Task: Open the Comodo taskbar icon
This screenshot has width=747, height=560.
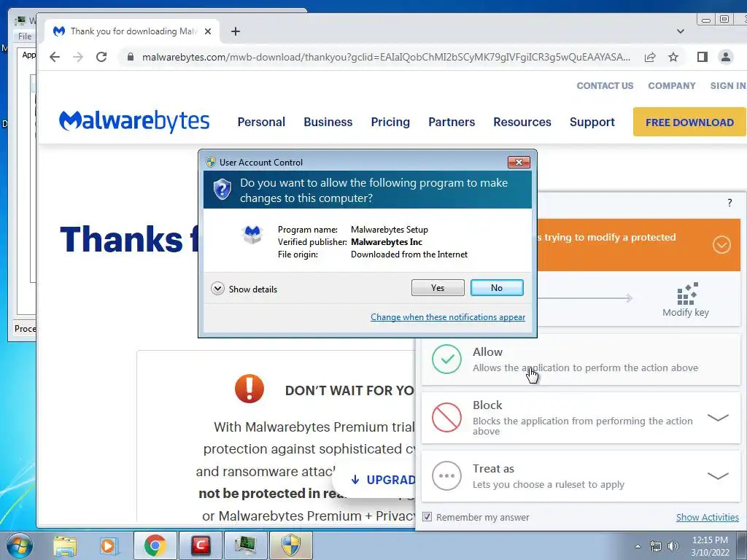Action: (201, 545)
